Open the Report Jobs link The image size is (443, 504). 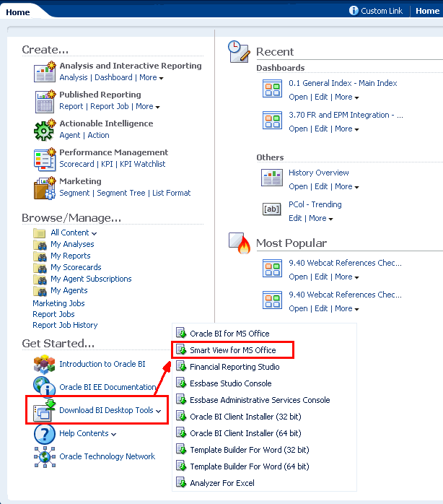pyautogui.click(x=53, y=314)
